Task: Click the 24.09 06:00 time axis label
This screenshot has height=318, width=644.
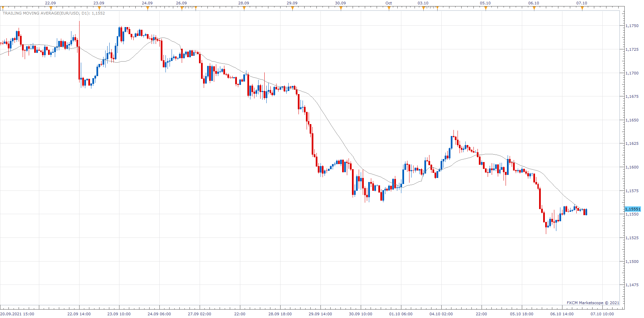Action: click(x=159, y=314)
